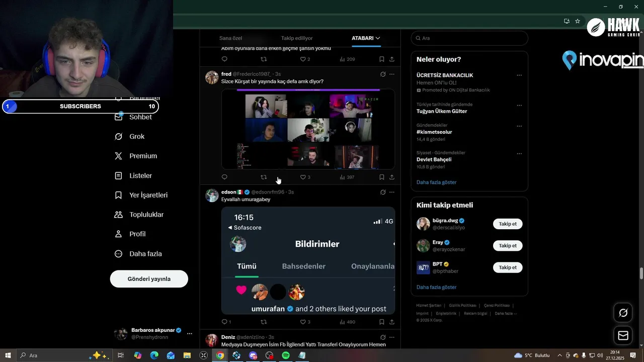Repost fred's Kürşat post
Screen dimensions: 644x362
click(264, 177)
